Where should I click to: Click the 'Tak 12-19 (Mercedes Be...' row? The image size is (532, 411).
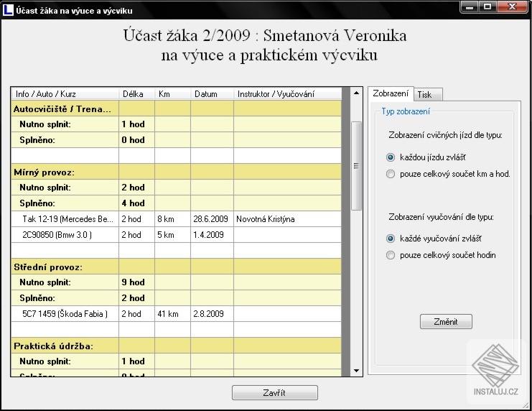pos(176,219)
